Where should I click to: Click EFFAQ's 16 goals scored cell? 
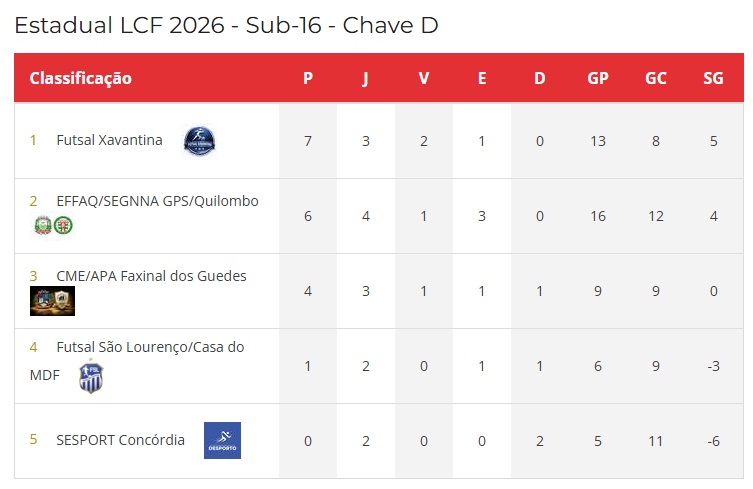(x=598, y=216)
